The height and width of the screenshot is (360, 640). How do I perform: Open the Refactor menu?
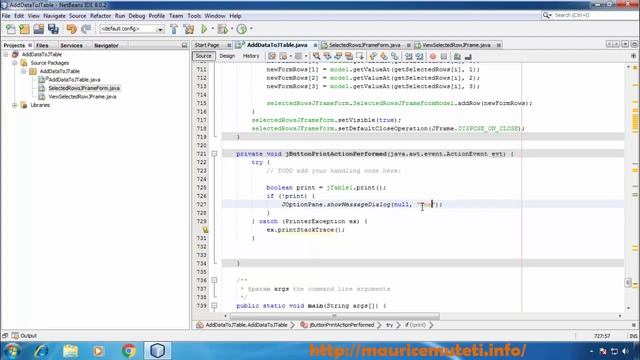click(100, 16)
